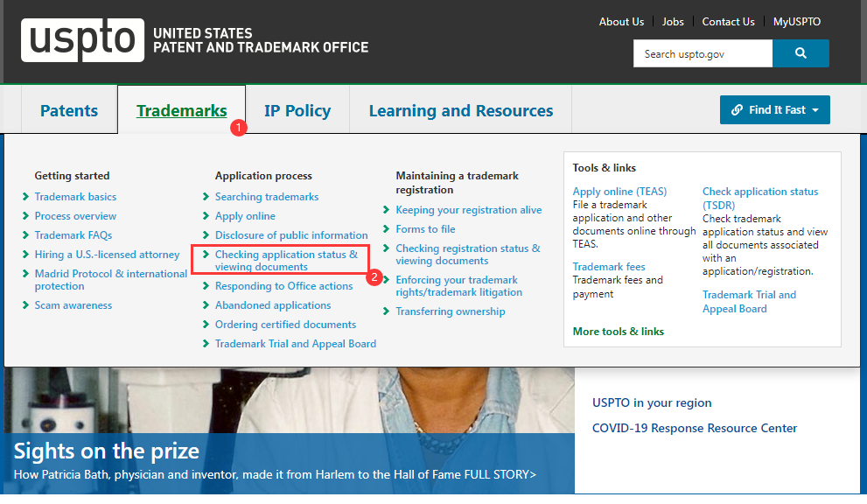The height and width of the screenshot is (504, 867).
Task: Open Checking application status & viewing documents
Action: tap(286, 261)
